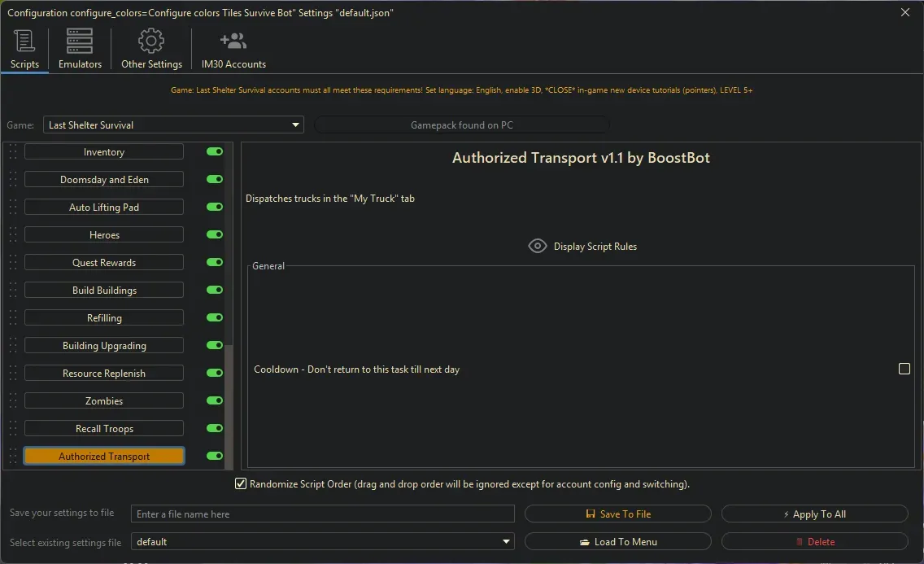Click the drag handle beside Build Buildings
Image resolution: width=924 pixels, height=564 pixels.
13,291
